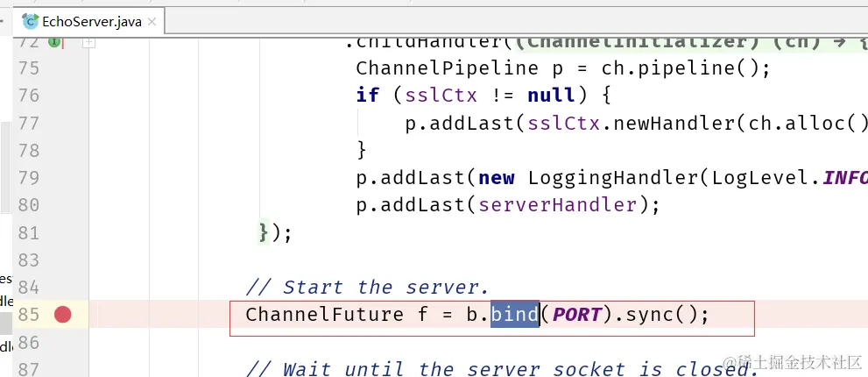The height and width of the screenshot is (377, 868).
Task: Click line number 77 in the gutter
Action: pos(28,123)
